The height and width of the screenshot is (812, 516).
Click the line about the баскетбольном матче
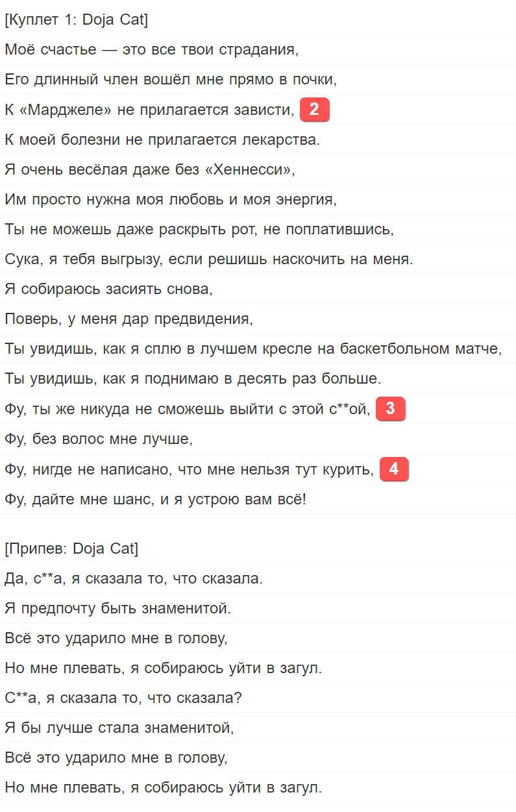click(x=254, y=349)
